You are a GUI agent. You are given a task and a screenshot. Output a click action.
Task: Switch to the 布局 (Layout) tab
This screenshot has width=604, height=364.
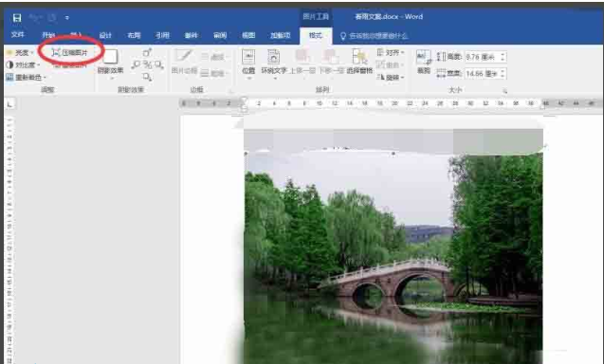134,35
